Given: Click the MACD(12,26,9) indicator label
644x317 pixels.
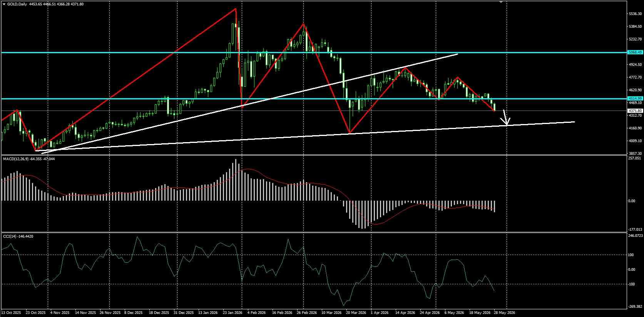Looking at the screenshot, I should [x=15, y=159].
